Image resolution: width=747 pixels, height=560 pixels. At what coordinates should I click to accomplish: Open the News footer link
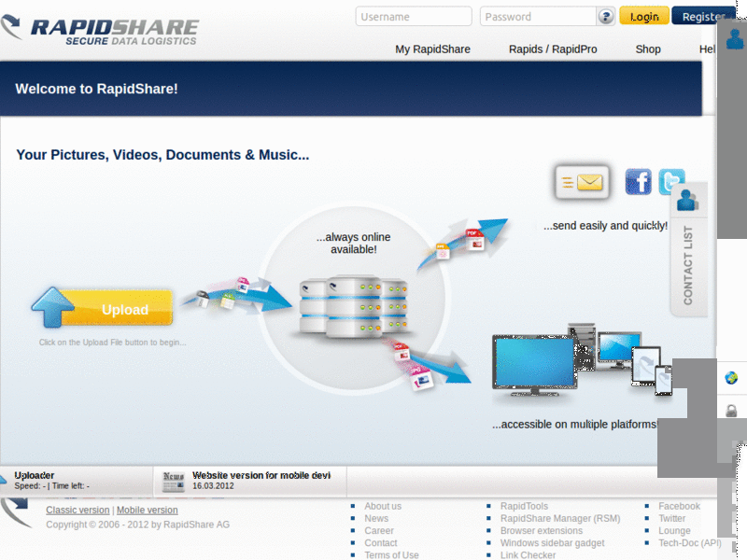(x=376, y=518)
